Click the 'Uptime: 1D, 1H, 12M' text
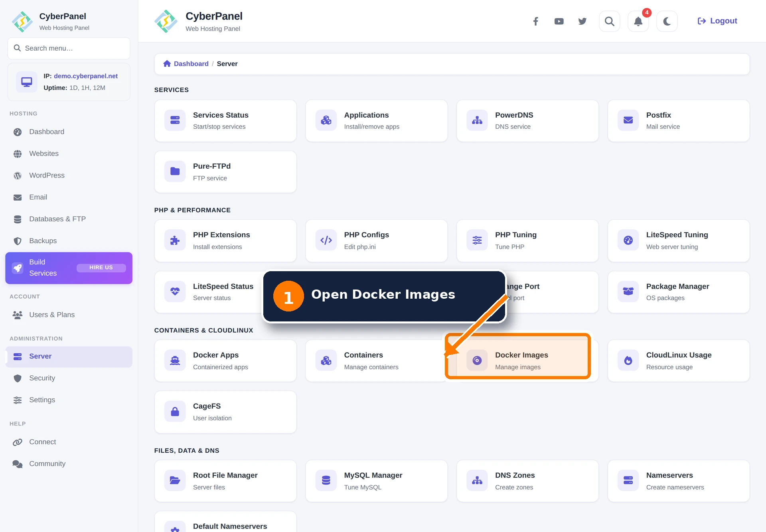The height and width of the screenshot is (532, 766). (74, 88)
